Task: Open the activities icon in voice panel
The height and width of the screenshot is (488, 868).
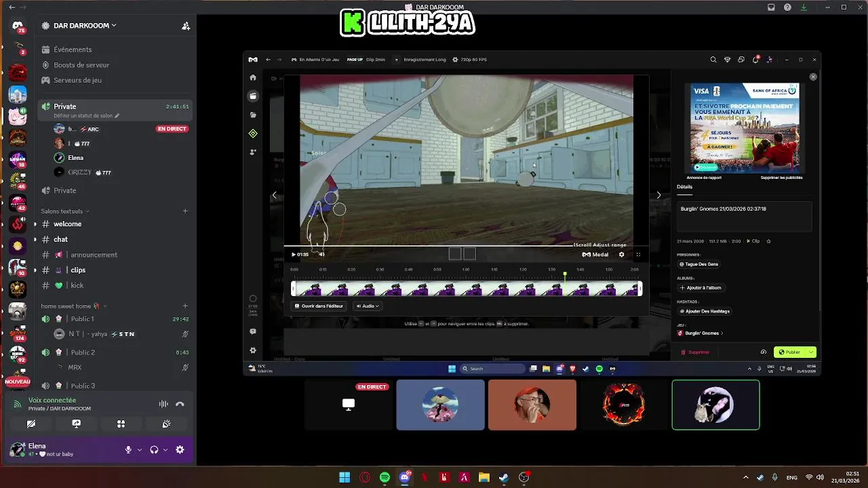Action: point(121,424)
